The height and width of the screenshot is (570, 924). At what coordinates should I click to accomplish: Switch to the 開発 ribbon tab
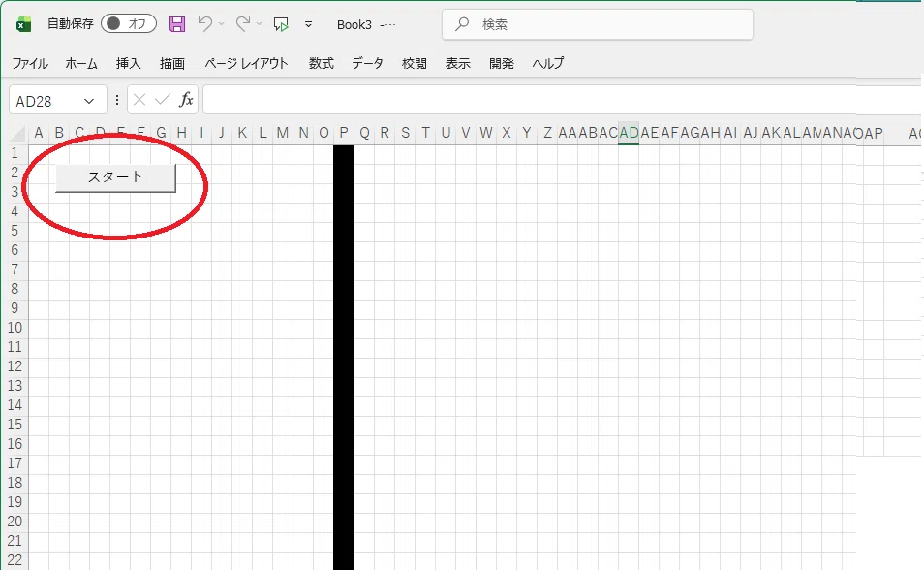point(502,64)
